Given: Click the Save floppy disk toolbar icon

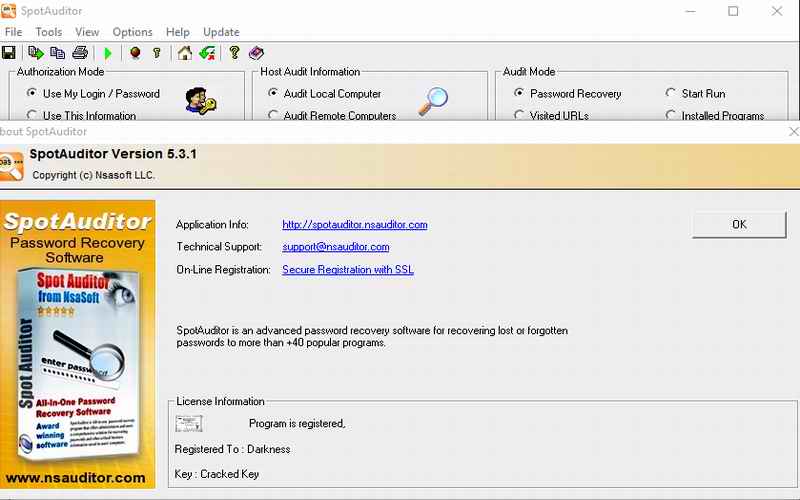Looking at the screenshot, I should (9, 53).
